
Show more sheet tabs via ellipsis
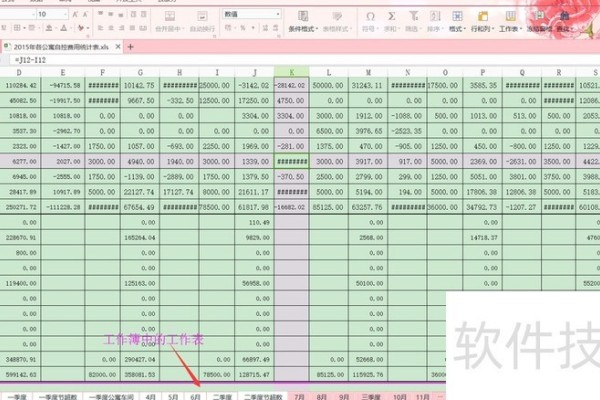440,397
